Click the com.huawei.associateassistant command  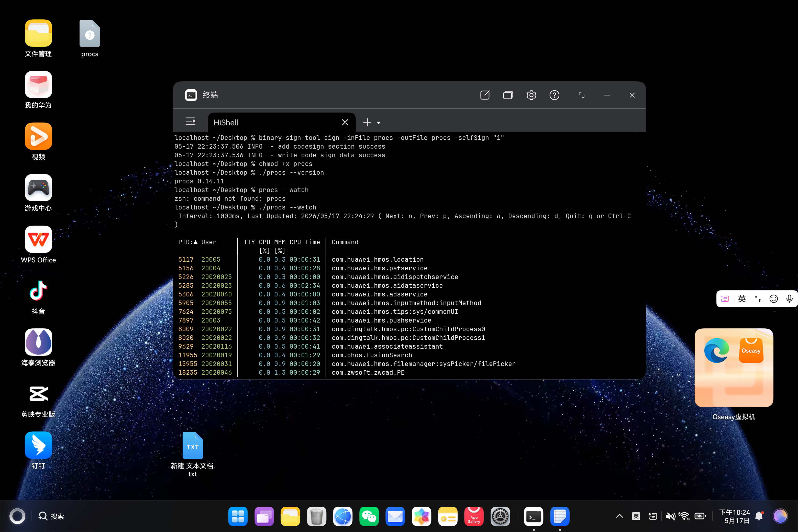[387, 346]
